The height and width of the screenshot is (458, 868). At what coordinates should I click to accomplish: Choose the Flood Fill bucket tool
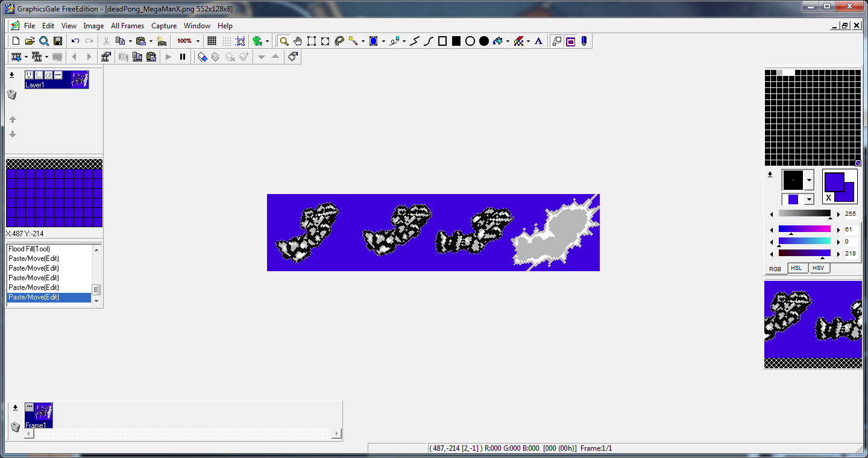pyautogui.click(x=498, y=41)
